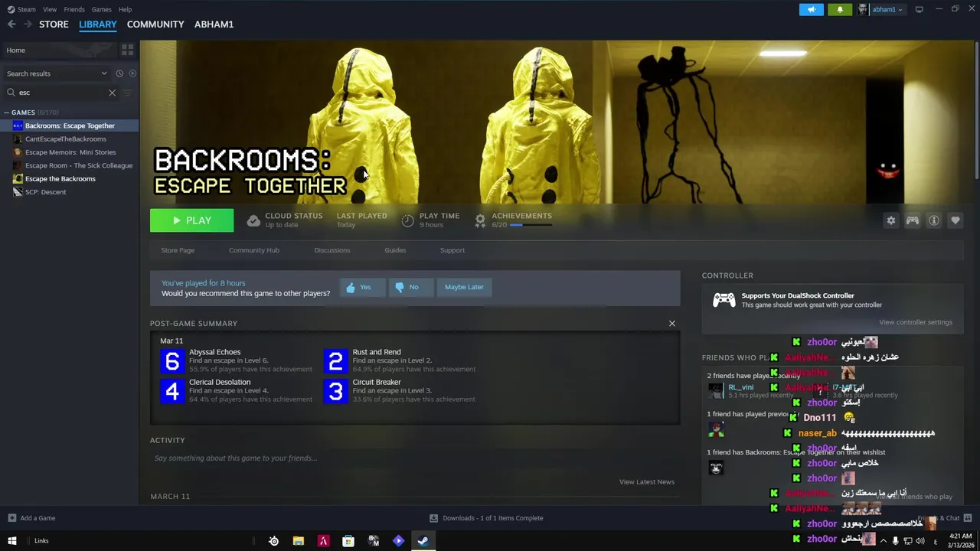980x551 pixels.
Task: Sort sidebar by recent activity clock icon
Action: pyautogui.click(x=119, y=73)
